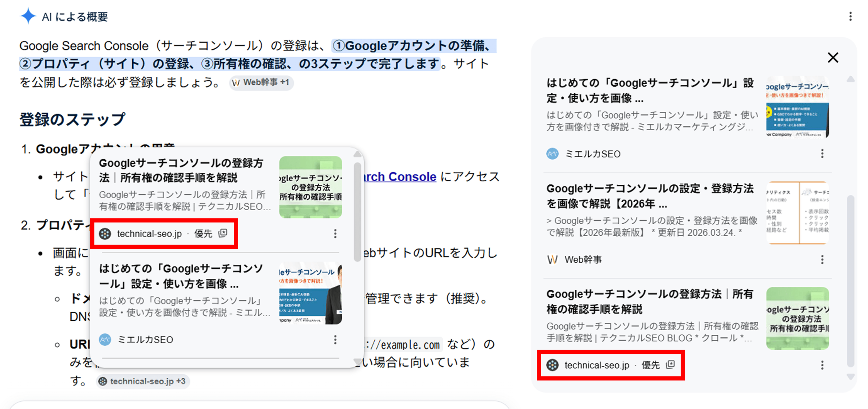Open the Web幹事 +1 source chip

click(261, 82)
